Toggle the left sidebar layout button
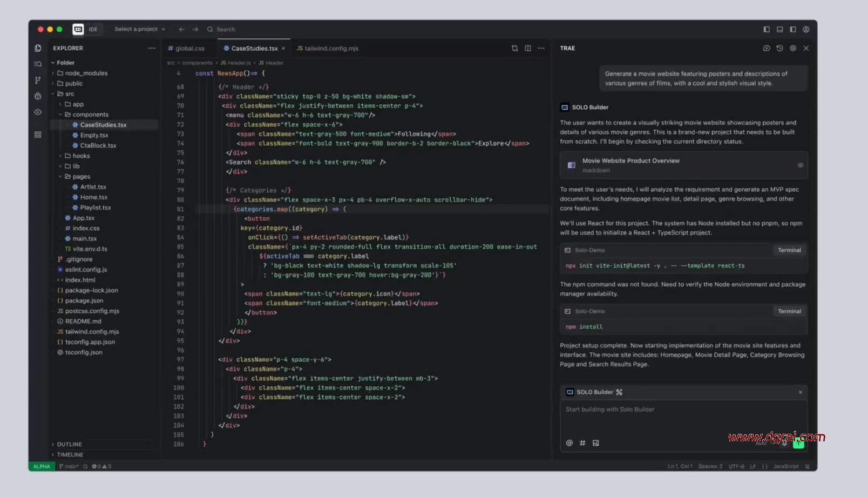This screenshot has height=497, width=868. (767, 29)
